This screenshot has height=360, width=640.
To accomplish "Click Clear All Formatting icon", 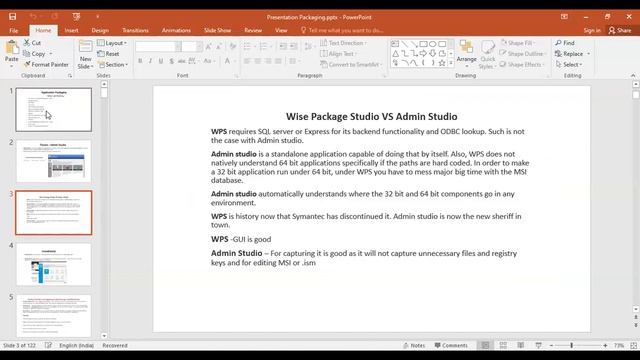I will tap(233, 47).
